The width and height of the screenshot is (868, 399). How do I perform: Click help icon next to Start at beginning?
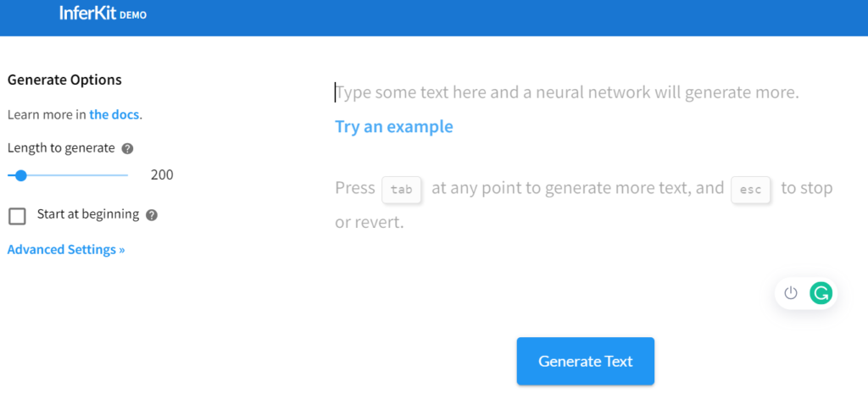coord(152,215)
